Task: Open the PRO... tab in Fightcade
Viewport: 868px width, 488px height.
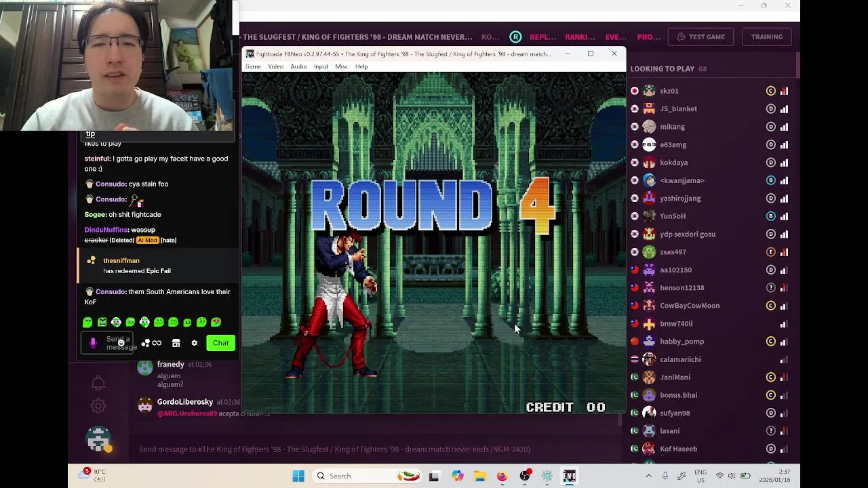Action: (648, 37)
